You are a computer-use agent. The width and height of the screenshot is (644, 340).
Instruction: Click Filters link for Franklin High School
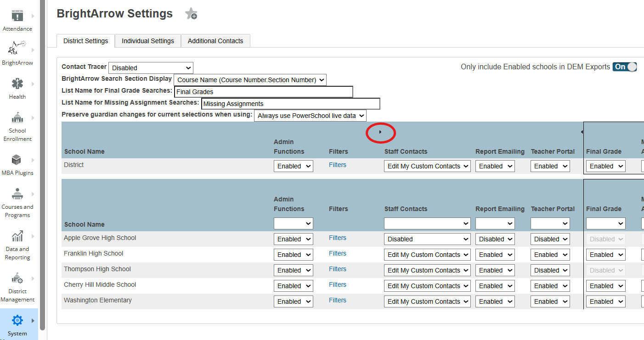tap(338, 253)
